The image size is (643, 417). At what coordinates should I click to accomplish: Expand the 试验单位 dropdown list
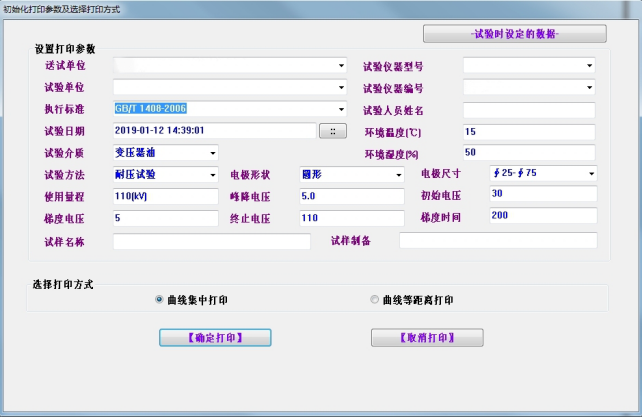(x=340, y=88)
